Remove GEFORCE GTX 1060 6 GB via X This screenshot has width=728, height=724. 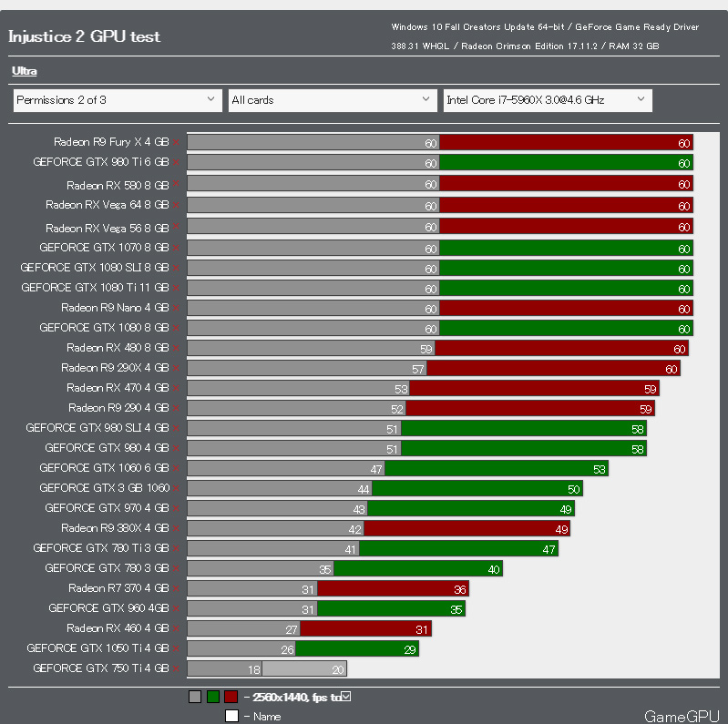pos(176,468)
